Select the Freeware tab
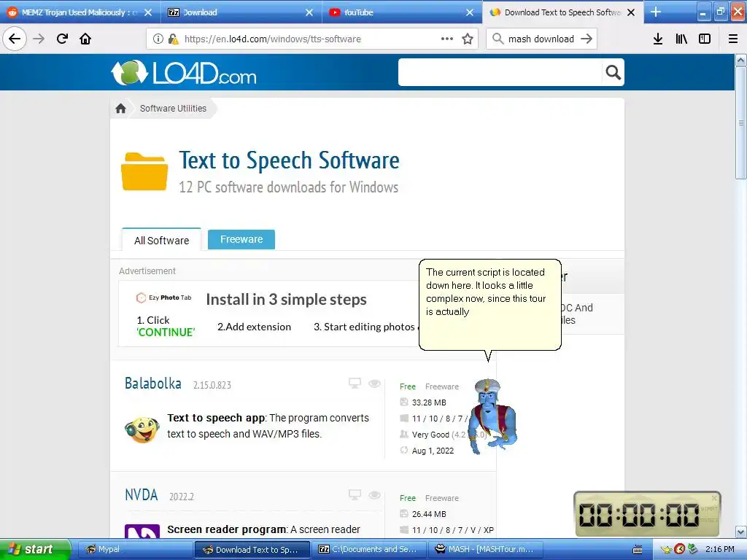This screenshot has height=560, width=747. point(241,239)
